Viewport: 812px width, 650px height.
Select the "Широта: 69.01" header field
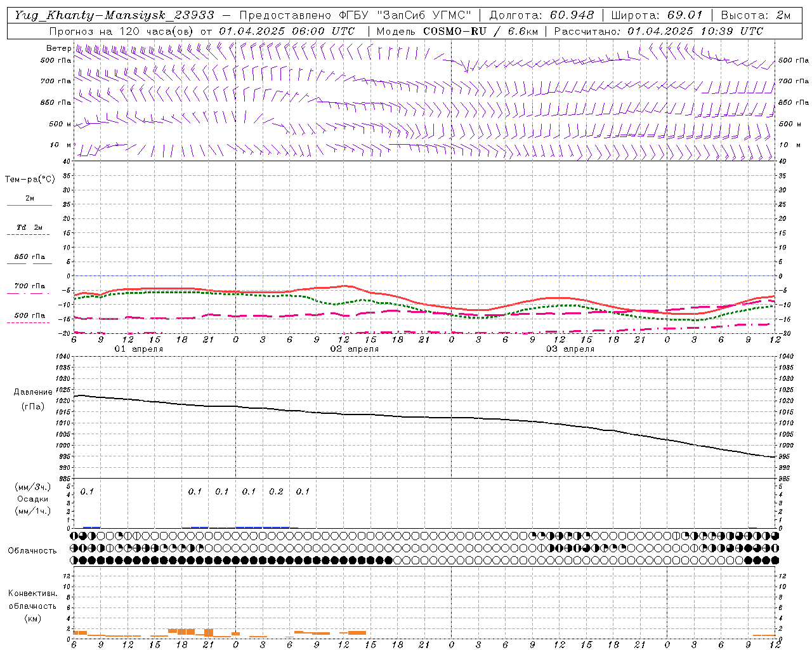pyautogui.click(x=657, y=15)
